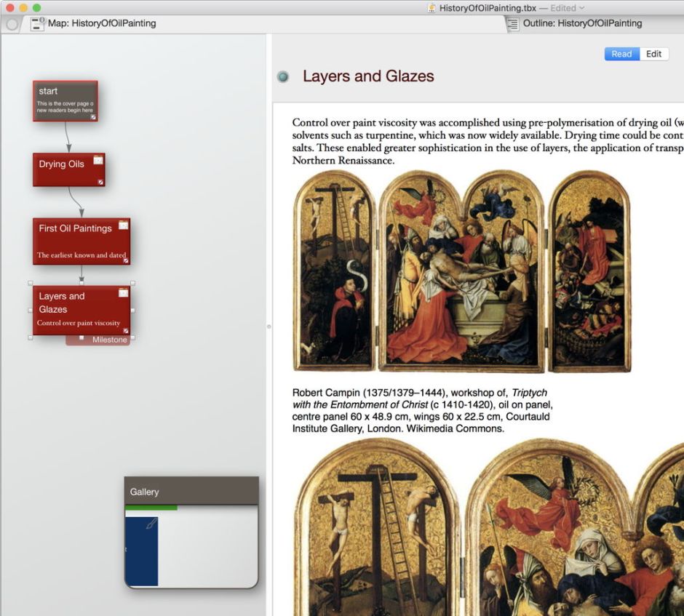Click the outline view icon in Outline tab
The width and height of the screenshot is (684, 616).
click(513, 23)
